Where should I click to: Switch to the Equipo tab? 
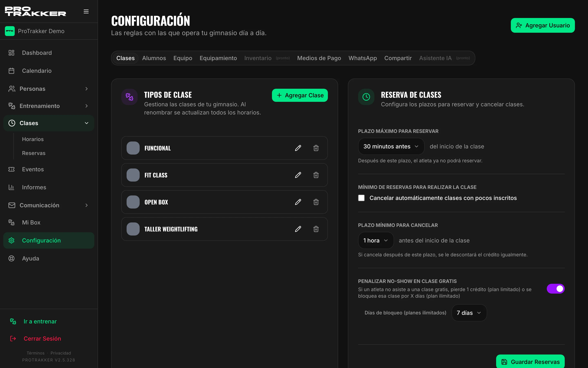(183, 58)
